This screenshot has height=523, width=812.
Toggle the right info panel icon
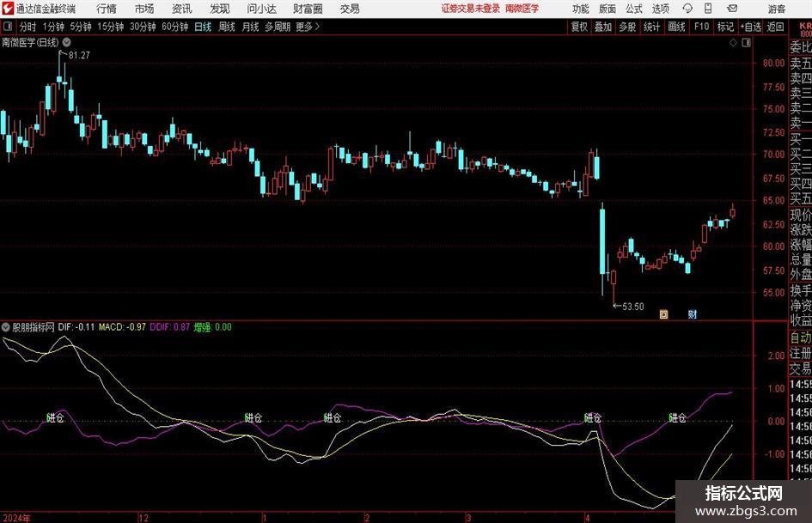pyautogui.click(x=746, y=43)
